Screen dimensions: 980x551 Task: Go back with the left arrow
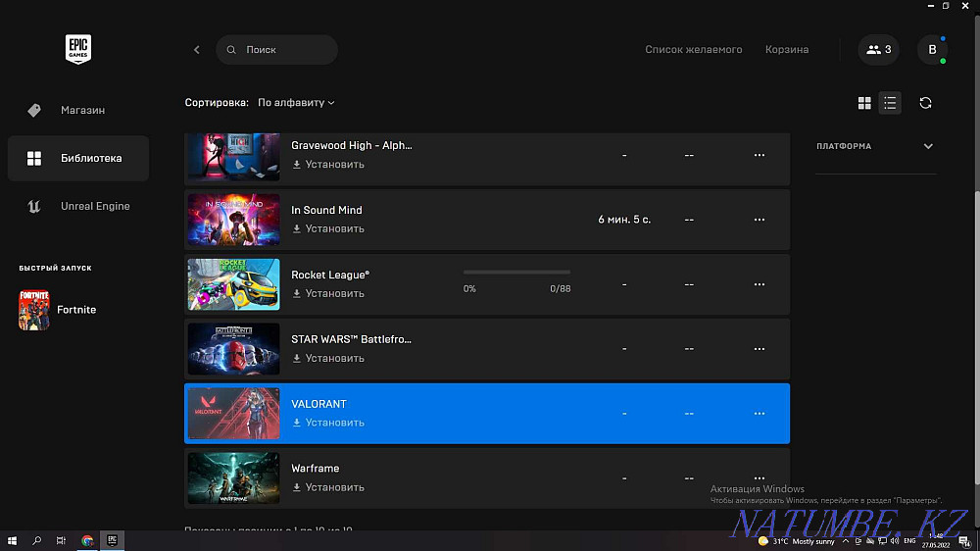197,49
